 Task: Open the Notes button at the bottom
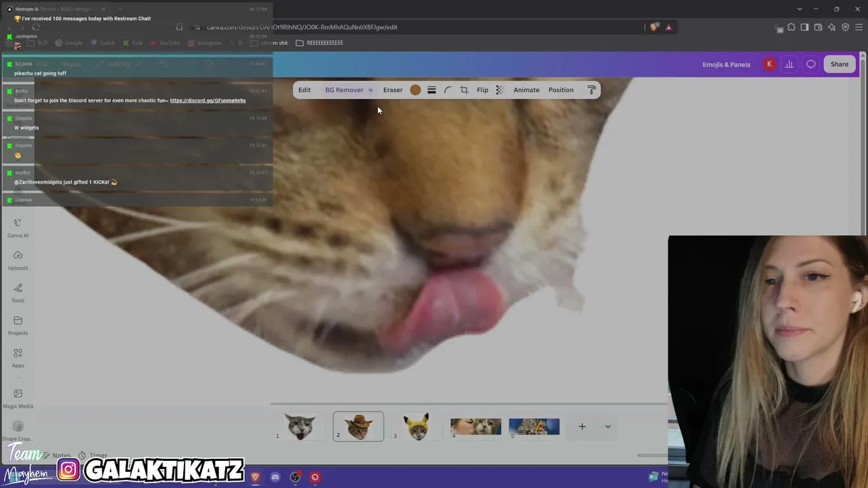coord(56,455)
